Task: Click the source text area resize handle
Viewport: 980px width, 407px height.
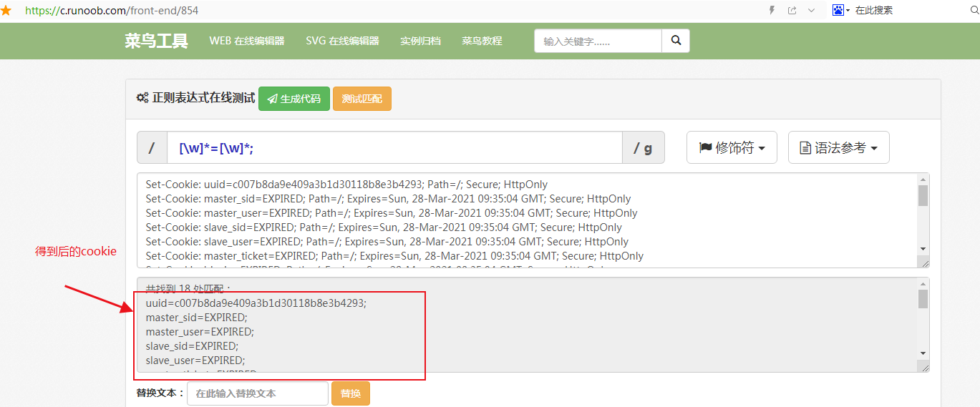Action: pos(924,263)
